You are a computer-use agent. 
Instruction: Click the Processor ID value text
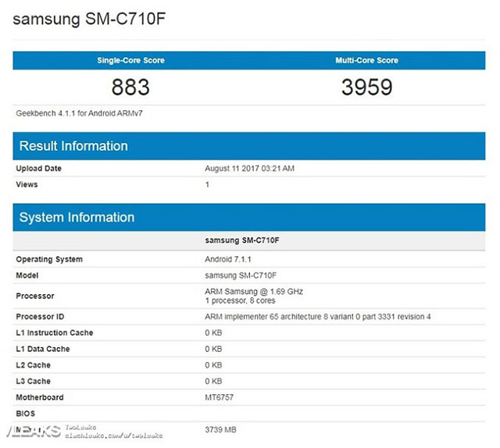(317, 316)
